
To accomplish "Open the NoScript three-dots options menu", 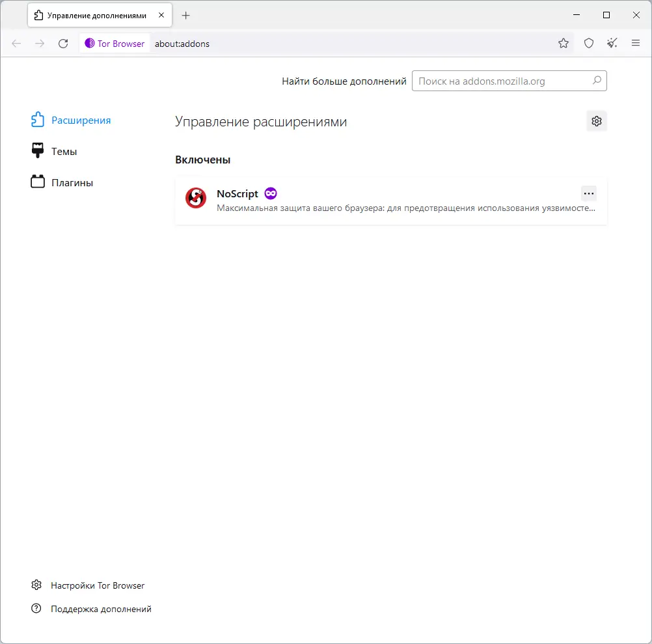I will (x=589, y=193).
